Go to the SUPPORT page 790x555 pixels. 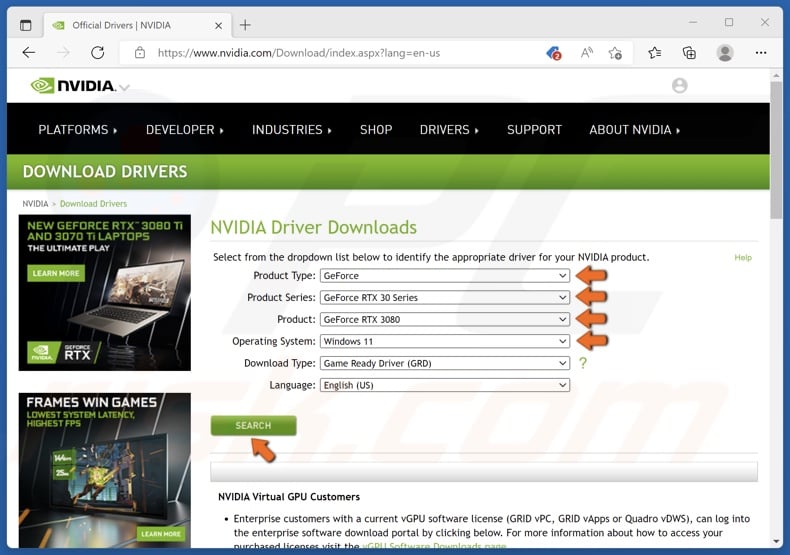pyautogui.click(x=534, y=129)
